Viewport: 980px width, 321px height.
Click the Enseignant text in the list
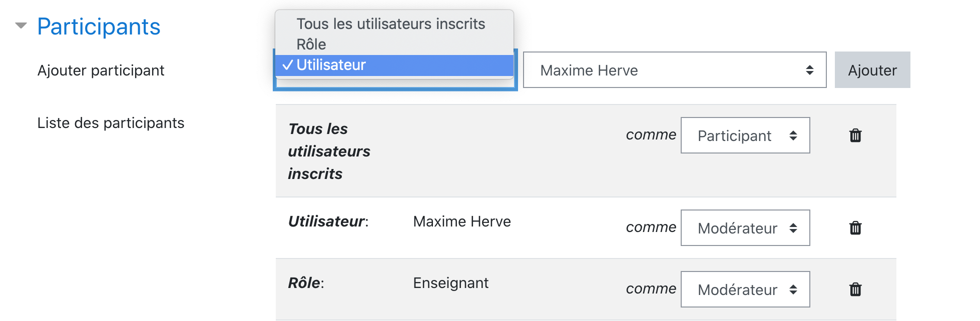click(x=451, y=283)
